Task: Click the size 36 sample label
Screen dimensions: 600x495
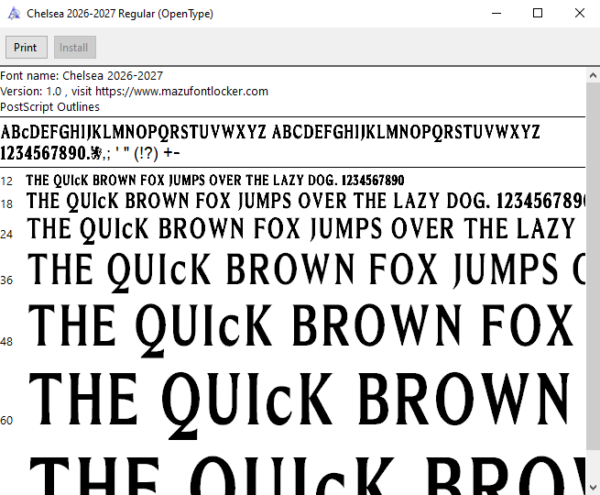Action: pyautogui.click(x=7, y=280)
